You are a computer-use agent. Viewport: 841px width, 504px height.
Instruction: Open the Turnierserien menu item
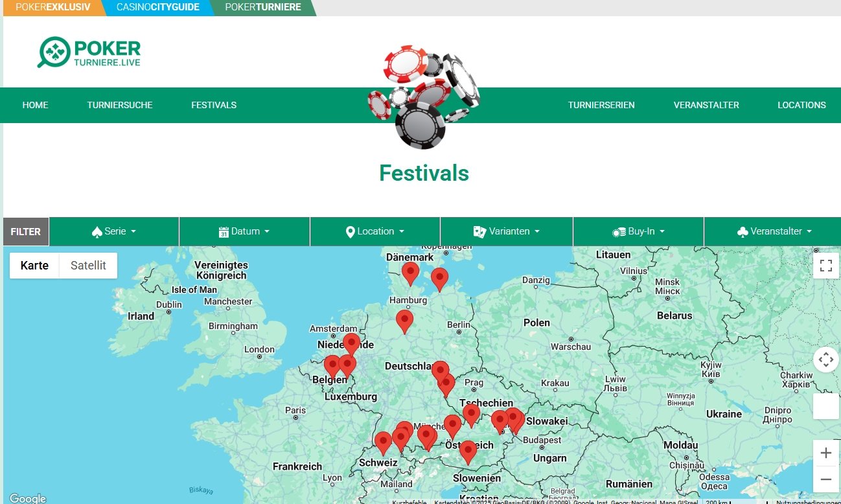(x=601, y=105)
